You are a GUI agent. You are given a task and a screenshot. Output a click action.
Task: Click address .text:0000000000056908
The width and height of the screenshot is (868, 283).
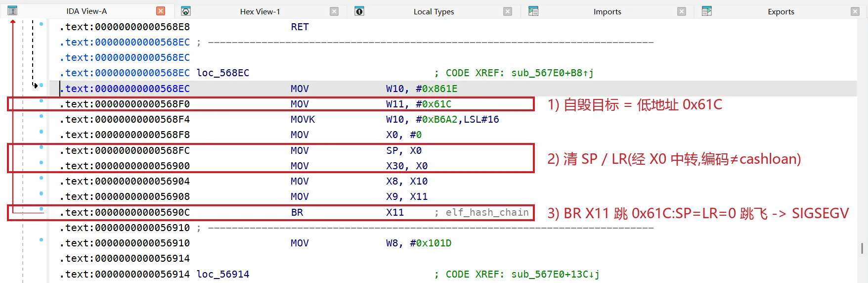(x=125, y=197)
